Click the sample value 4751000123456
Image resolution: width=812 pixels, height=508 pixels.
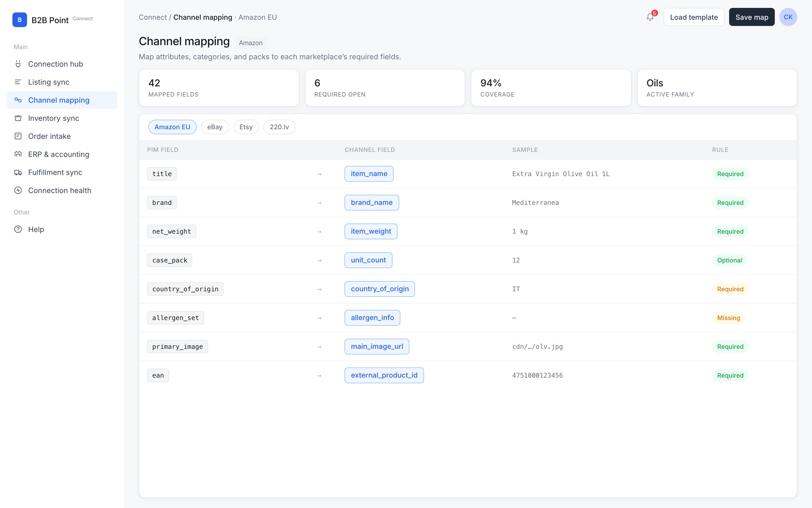point(538,375)
